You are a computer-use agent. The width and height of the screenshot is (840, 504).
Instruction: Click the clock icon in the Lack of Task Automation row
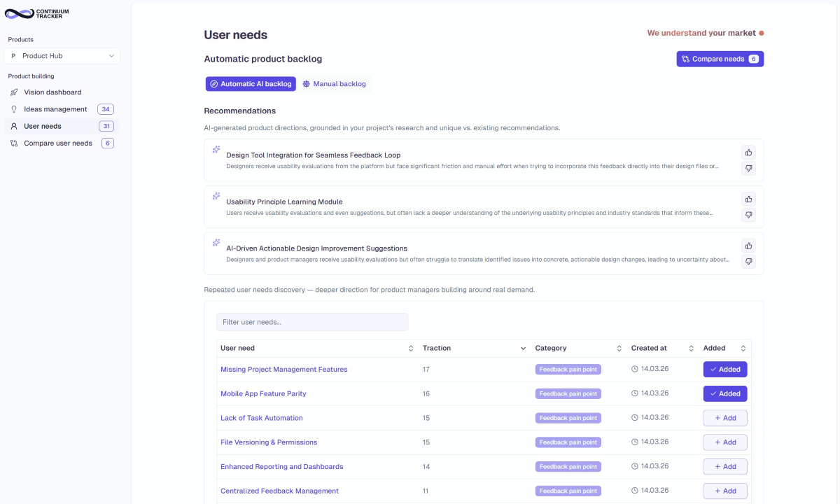pos(635,418)
